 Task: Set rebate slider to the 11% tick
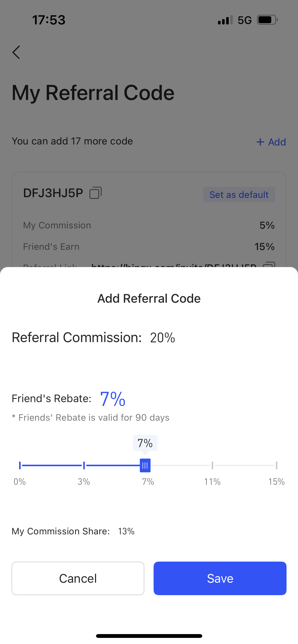tap(212, 465)
